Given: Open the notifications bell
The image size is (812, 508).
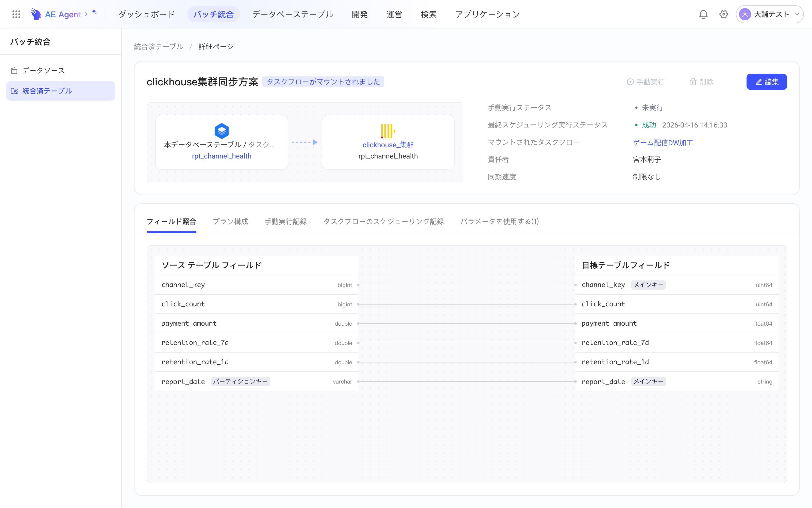Looking at the screenshot, I should pyautogui.click(x=703, y=14).
